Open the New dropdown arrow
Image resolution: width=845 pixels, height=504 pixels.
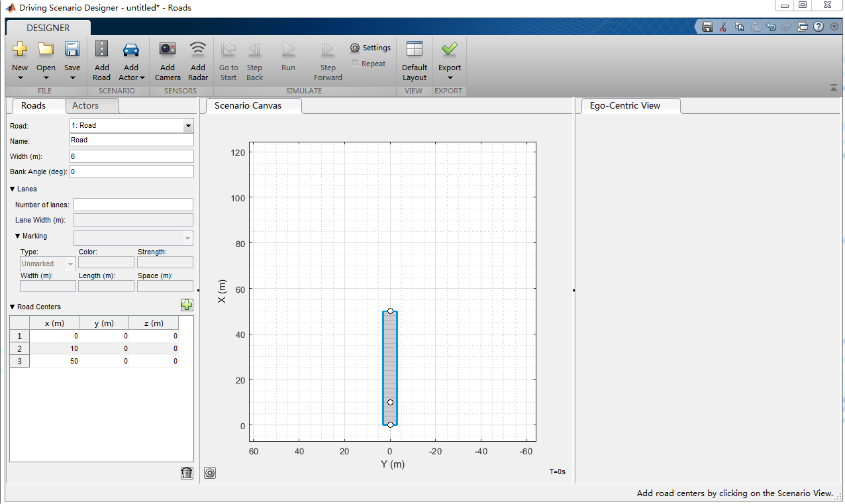point(20,78)
